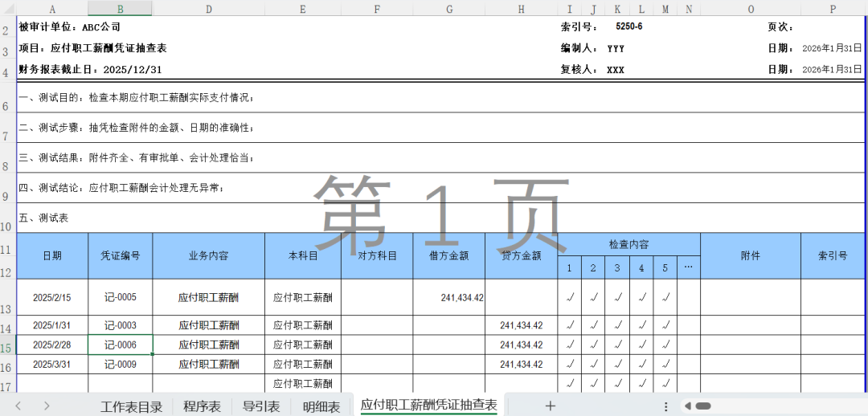Select 应付职工薪酬凭证抽查表 sheet tab
This screenshot has height=416, width=868.
(429, 406)
